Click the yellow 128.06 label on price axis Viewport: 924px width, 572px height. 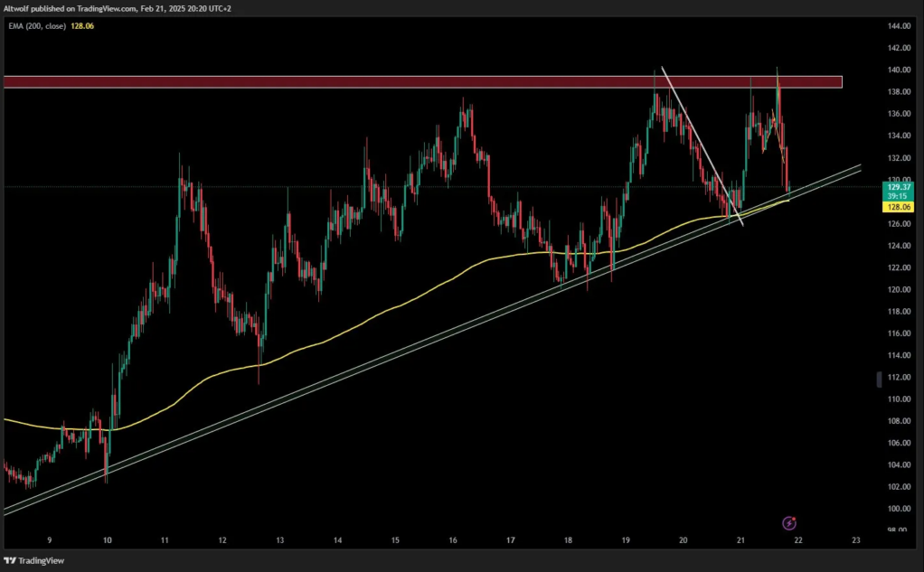(x=900, y=207)
